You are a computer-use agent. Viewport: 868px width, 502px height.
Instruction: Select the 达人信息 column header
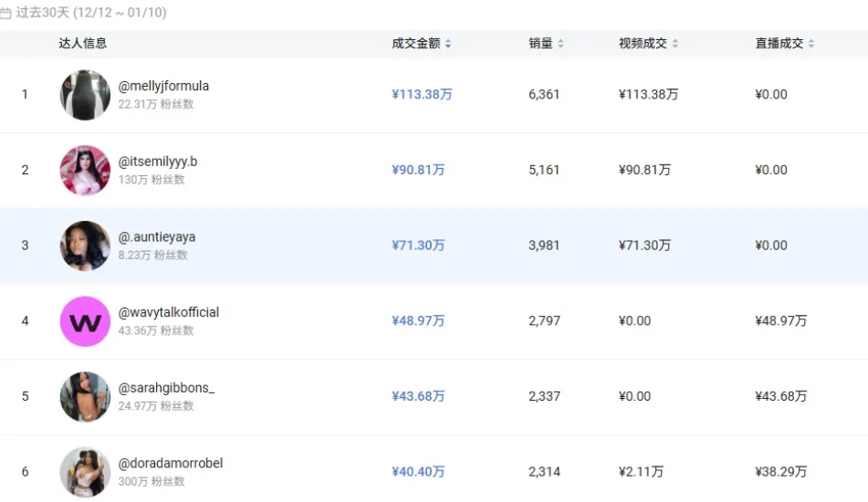[83, 43]
